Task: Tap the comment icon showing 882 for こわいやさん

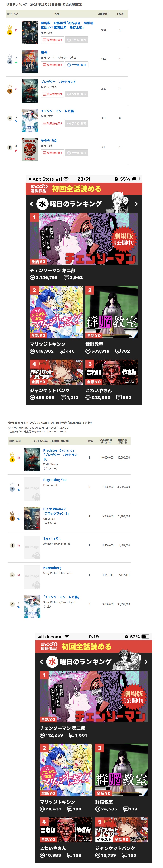Action: pyautogui.click(x=119, y=397)
